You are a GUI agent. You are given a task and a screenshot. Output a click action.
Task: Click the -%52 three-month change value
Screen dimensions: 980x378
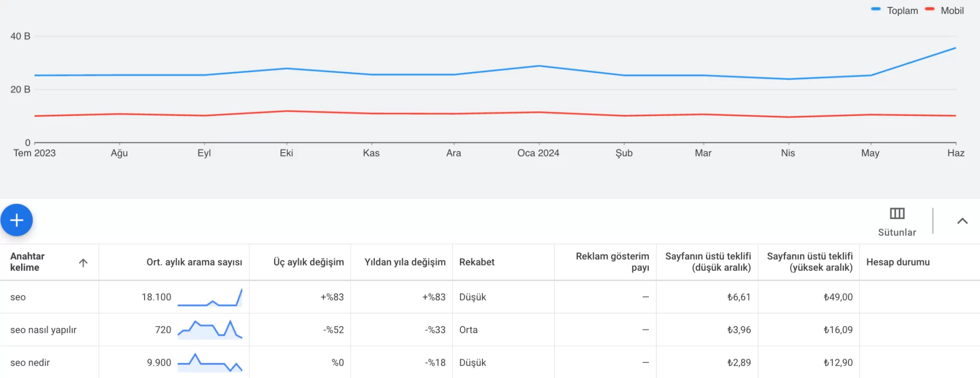tap(333, 330)
